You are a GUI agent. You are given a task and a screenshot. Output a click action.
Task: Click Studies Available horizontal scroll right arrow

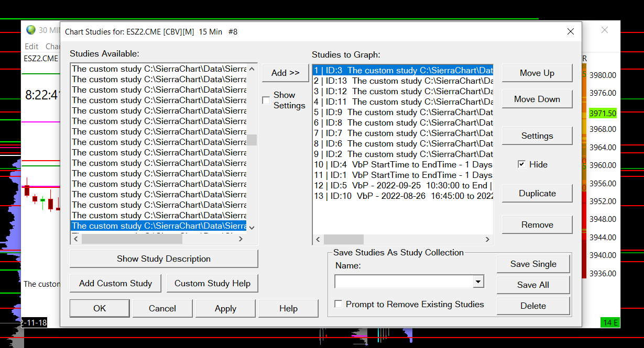(241, 239)
